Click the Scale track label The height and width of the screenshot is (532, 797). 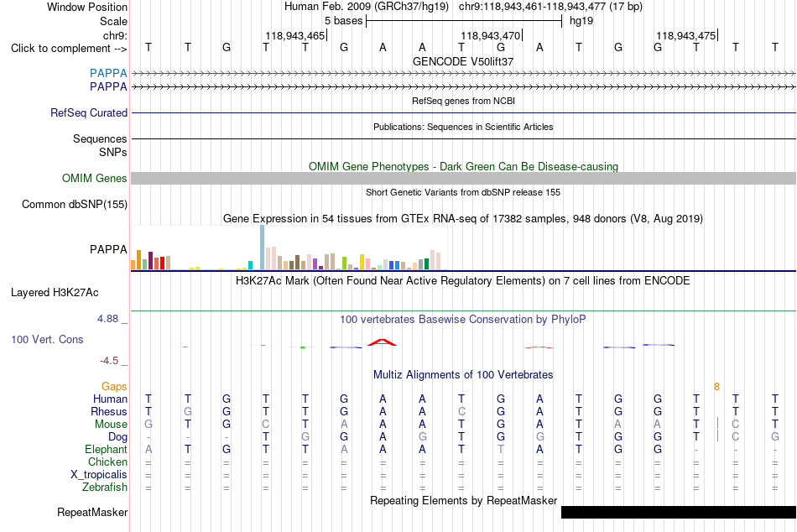[x=113, y=21]
